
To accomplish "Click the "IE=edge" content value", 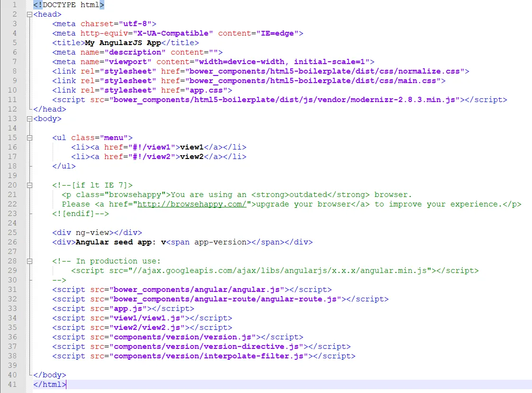I will coord(277,33).
